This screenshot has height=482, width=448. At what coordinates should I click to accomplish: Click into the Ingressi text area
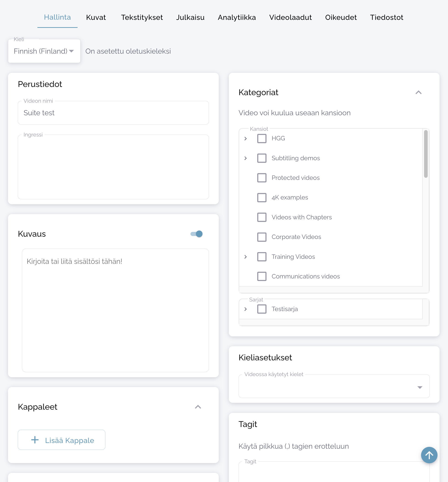pos(113,167)
